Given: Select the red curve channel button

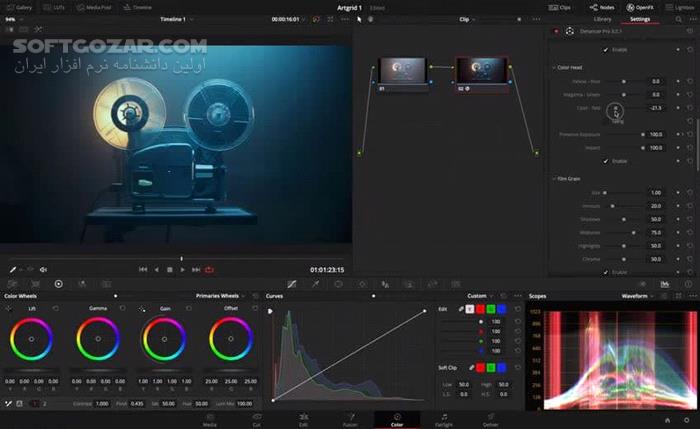Looking at the screenshot, I should click(480, 309).
